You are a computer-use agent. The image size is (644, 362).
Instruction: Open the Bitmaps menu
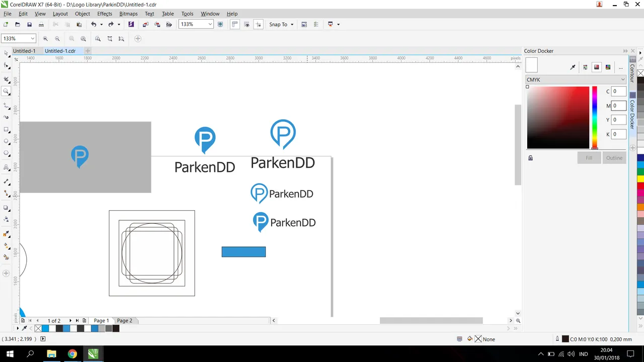[128, 14]
